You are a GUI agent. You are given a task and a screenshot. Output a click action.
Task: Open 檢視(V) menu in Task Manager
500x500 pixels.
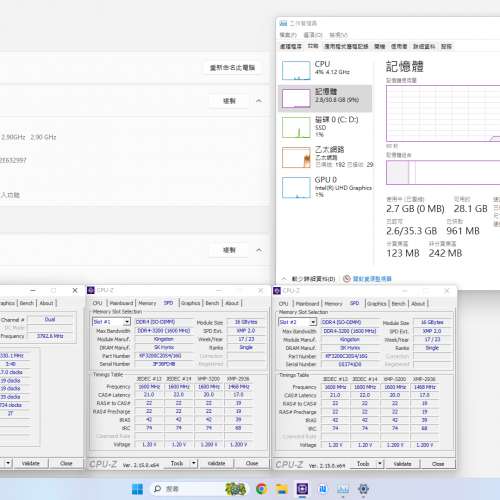coord(339,35)
